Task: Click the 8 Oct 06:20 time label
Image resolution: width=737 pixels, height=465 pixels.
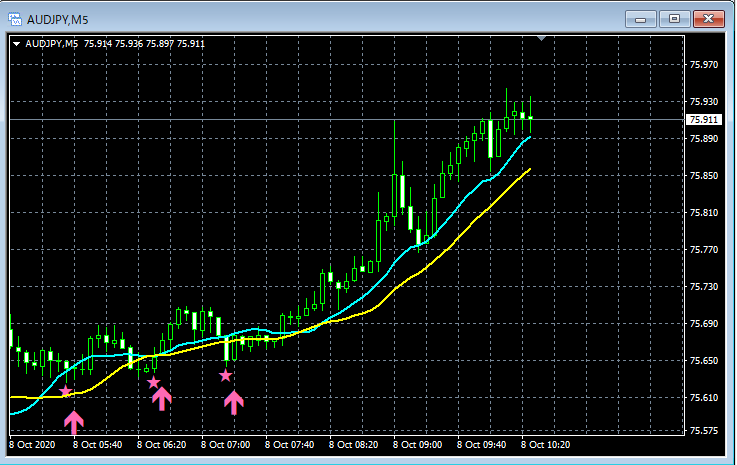Action: (x=161, y=444)
